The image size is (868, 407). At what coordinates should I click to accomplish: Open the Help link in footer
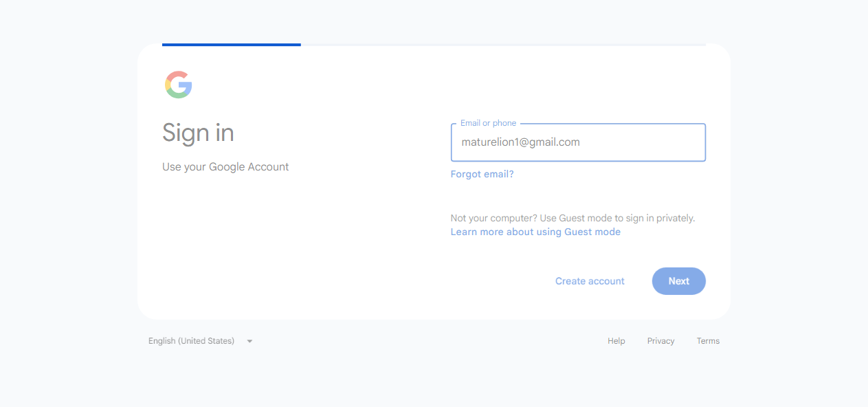pyautogui.click(x=616, y=341)
